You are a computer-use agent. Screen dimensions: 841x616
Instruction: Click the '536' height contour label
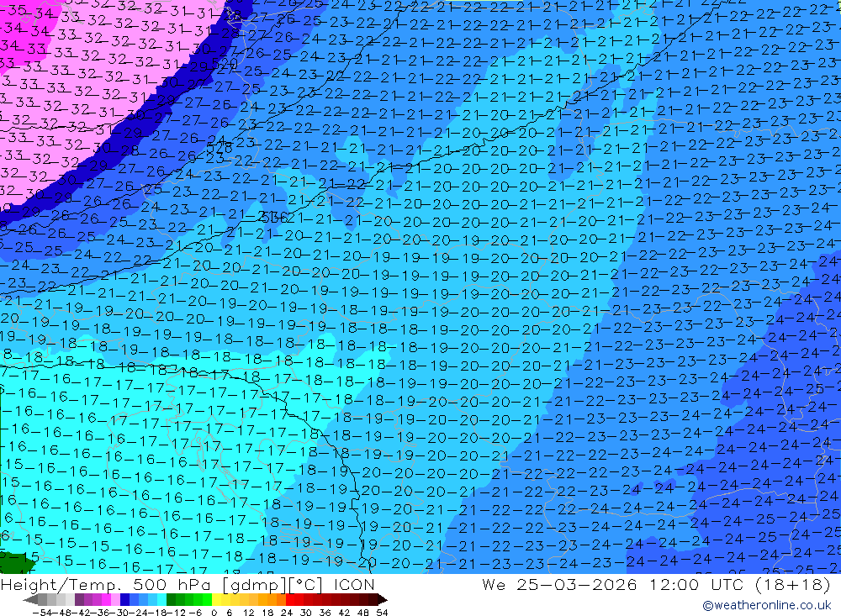(273, 217)
